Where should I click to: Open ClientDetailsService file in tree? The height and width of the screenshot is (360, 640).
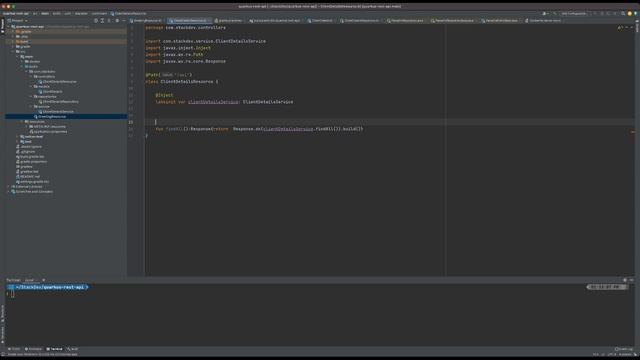click(x=56, y=111)
